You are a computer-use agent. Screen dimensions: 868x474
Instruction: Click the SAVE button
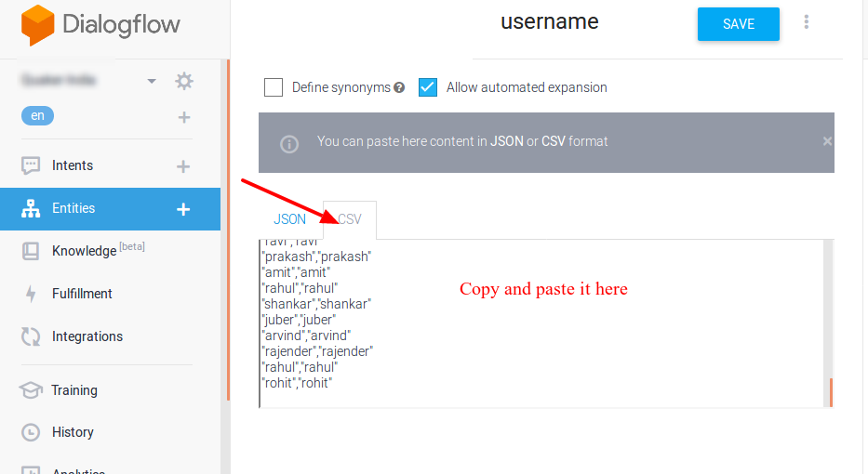point(739,24)
